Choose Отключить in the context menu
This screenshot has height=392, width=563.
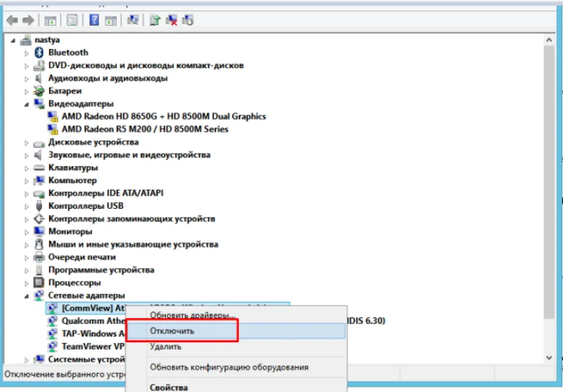236,331
